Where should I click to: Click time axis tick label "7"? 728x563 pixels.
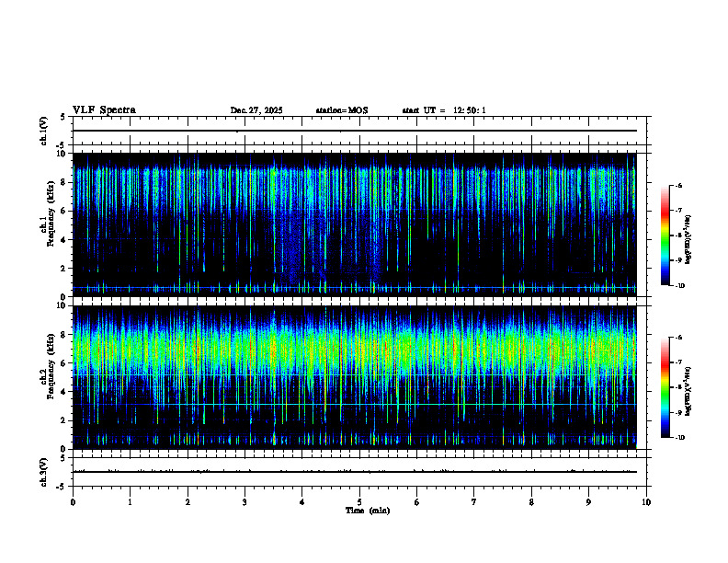pyautogui.click(x=474, y=502)
